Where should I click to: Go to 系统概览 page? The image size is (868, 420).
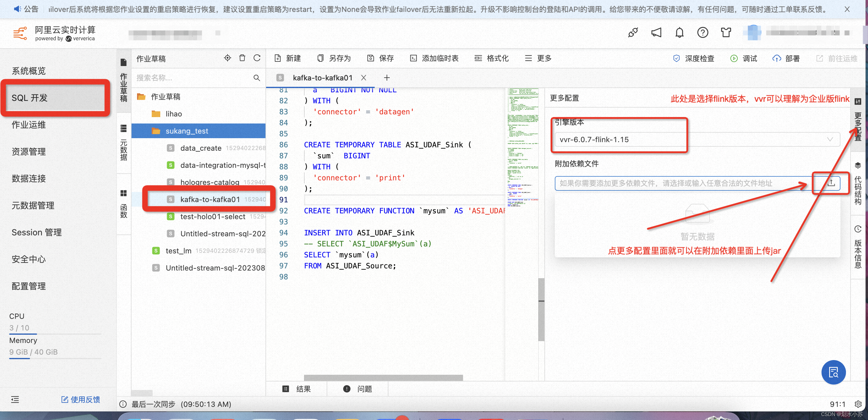[x=29, y=71]
